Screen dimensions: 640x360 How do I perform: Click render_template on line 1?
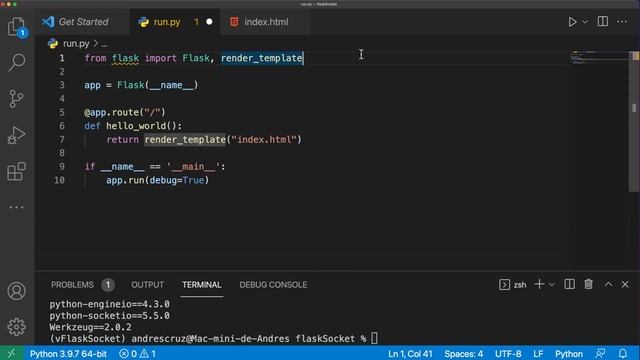(x=262, y=58)
